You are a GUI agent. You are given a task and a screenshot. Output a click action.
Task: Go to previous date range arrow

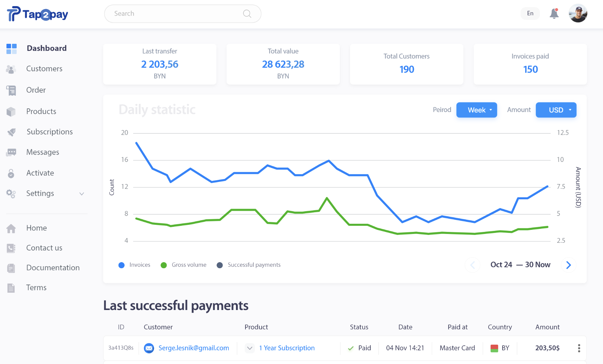[x=473, y=265]
